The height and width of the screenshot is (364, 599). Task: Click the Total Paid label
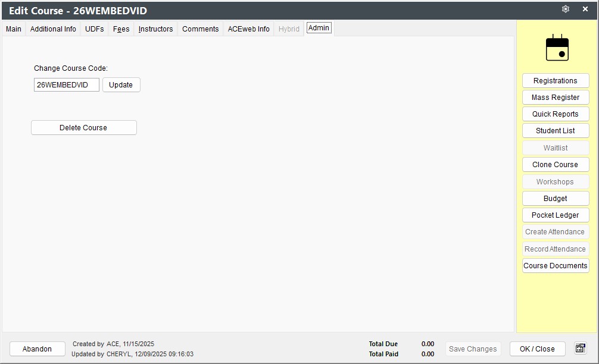(x=383, y=354)
